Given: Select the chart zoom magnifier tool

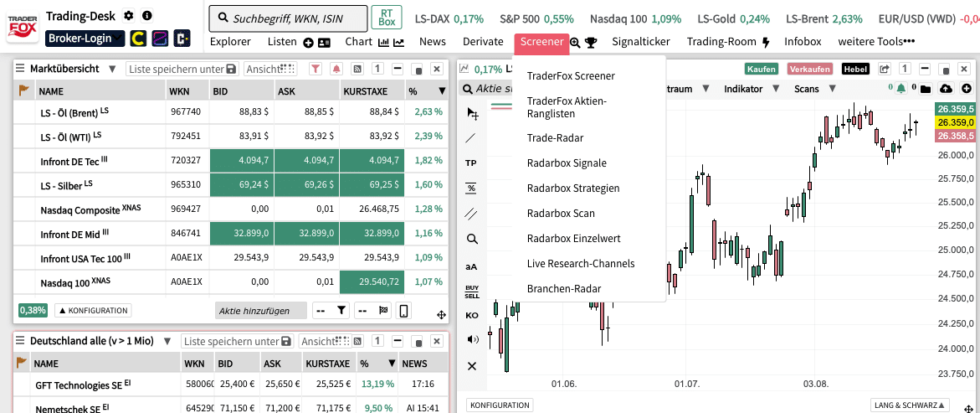Looking at the screenshot, I should point(472,239).
